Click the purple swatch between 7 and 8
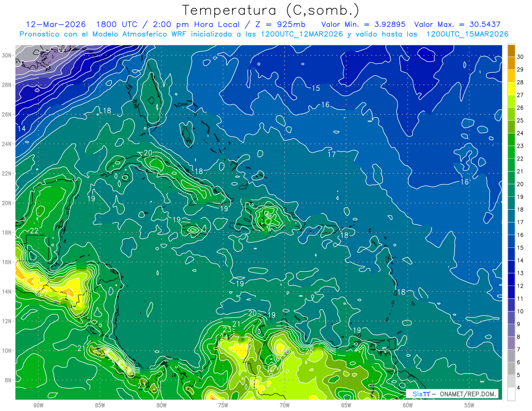The image size is (532, 411). 511,343
